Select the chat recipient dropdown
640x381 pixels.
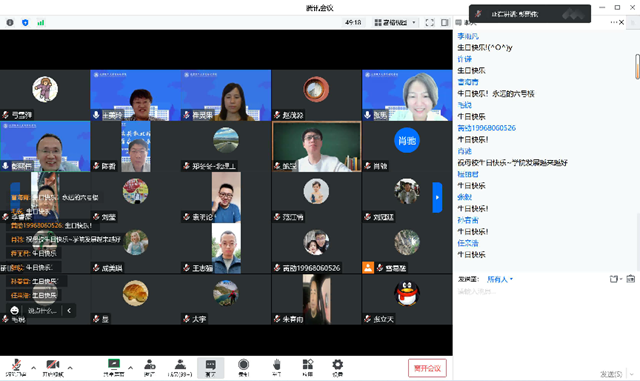pyautogui.click(x=500, y=279)
